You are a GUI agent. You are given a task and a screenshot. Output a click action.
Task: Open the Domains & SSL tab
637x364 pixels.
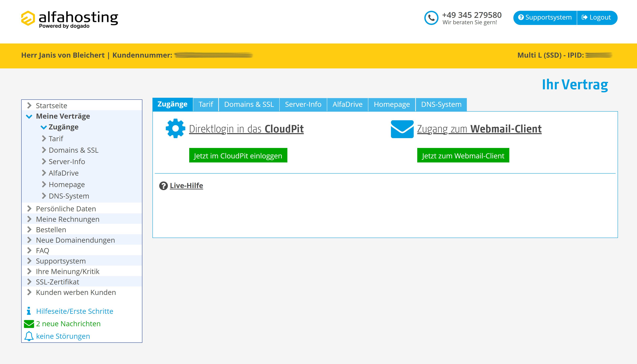coord(249,104)
